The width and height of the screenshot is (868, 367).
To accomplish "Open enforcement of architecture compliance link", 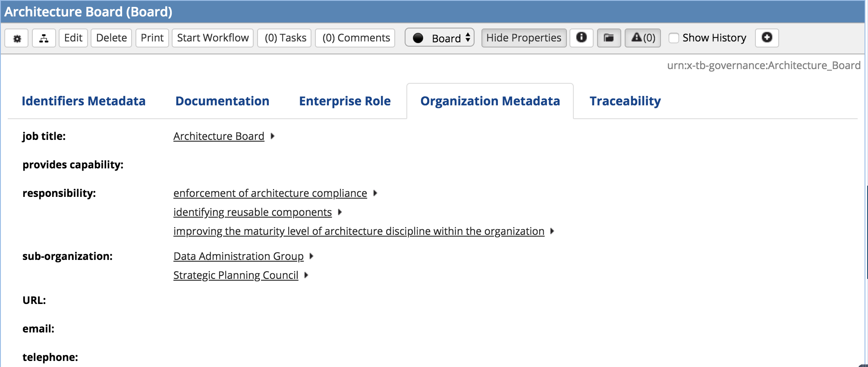I will point(270,193).
